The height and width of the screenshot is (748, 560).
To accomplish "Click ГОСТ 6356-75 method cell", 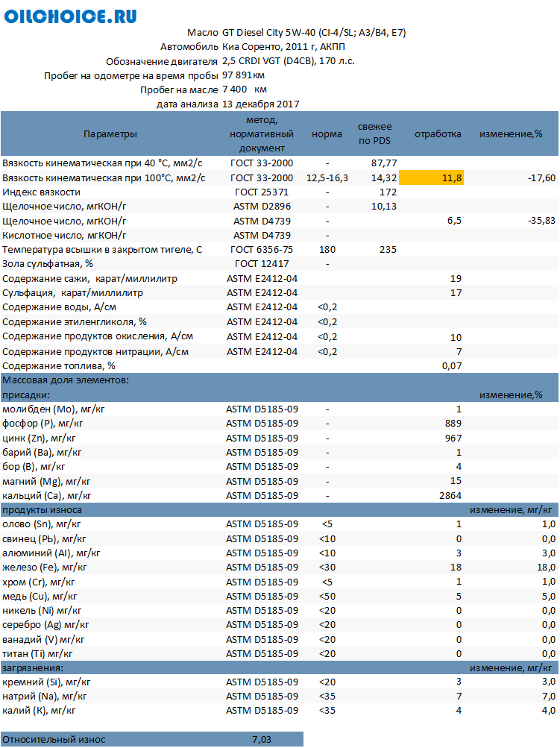I will pyautogui.click(x=262, y=250).
